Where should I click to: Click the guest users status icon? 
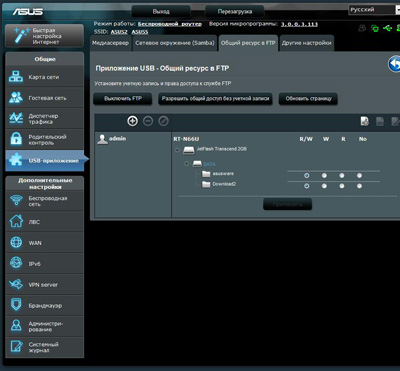pos(362,28)
